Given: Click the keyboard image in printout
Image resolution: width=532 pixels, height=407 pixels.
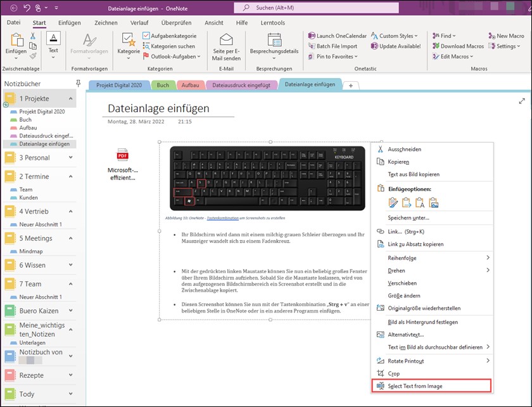Looking at the screenshot, I should 267,178.
